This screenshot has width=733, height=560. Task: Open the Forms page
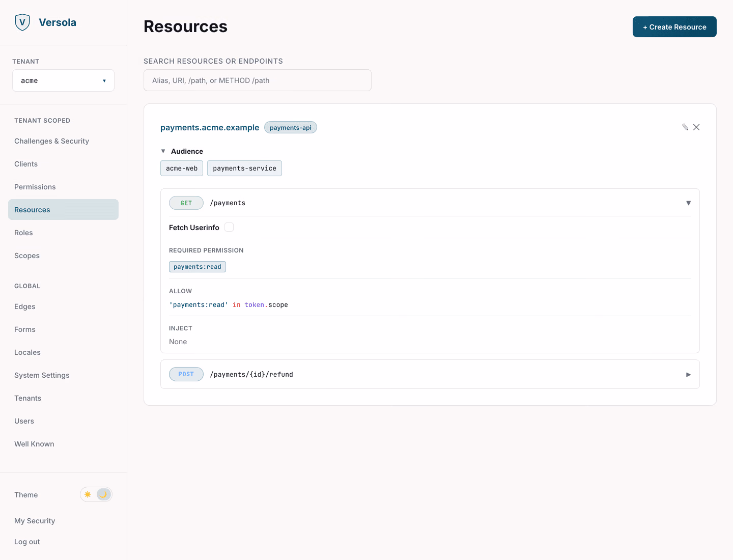pyautogui.click(x=25, y=329)
